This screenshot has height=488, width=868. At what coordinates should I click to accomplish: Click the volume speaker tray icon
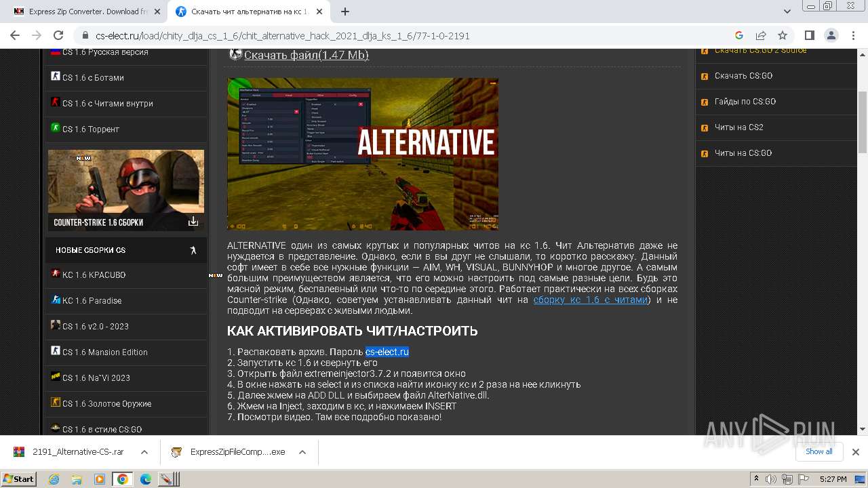pos(770,479)
